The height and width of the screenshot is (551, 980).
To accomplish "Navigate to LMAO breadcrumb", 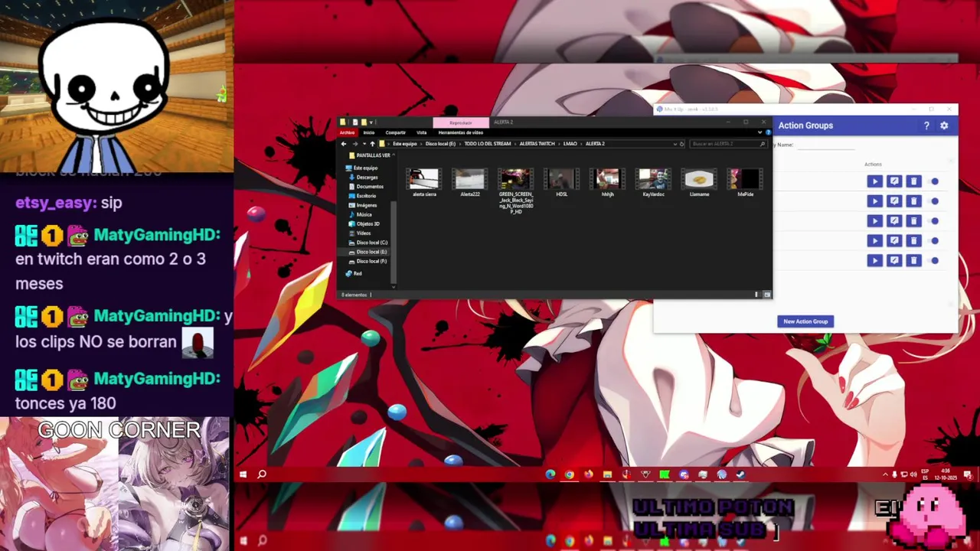I will [570, 144].
